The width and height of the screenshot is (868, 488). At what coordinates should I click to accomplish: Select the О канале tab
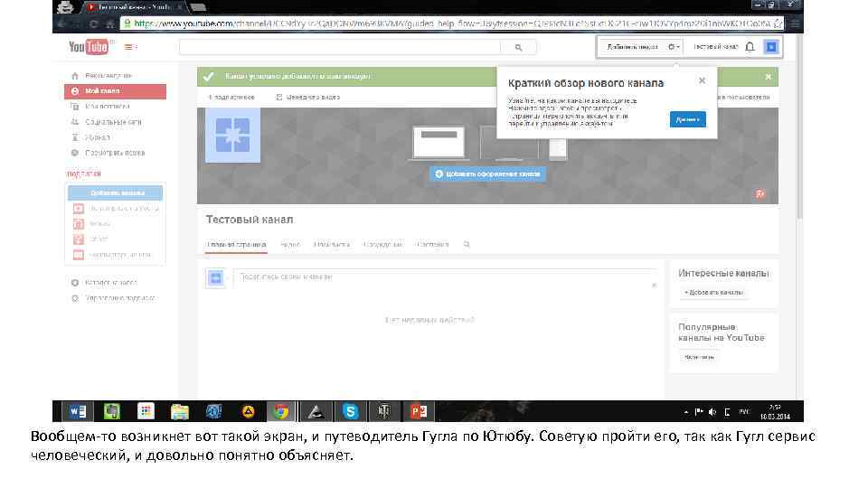[x=433, y=245]
